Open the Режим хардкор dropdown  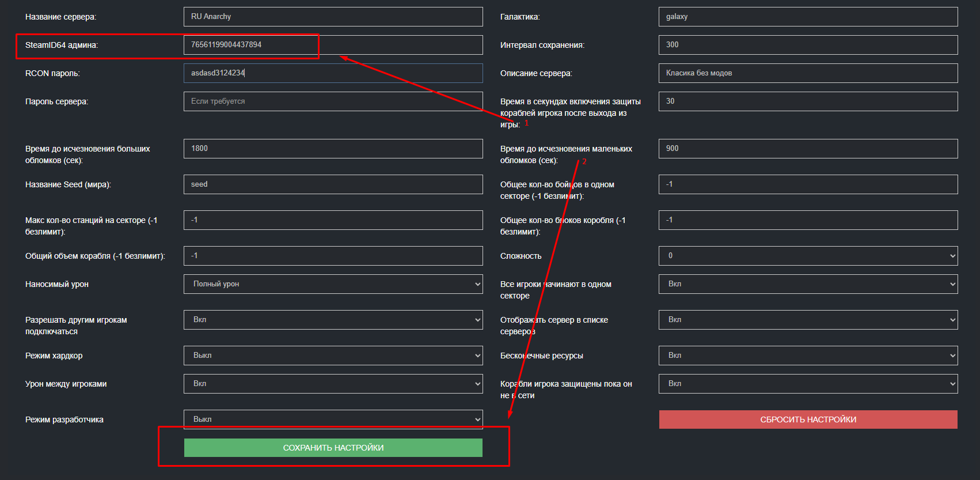333,356
